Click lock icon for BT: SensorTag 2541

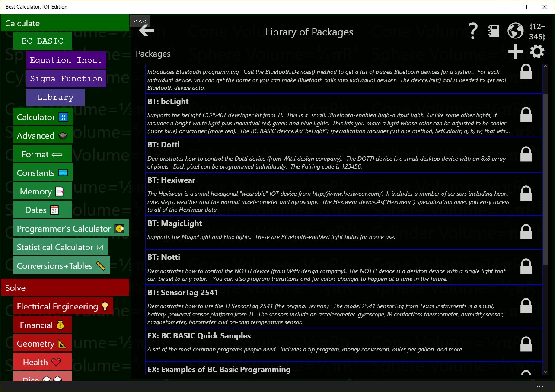(x=526, y=306)
